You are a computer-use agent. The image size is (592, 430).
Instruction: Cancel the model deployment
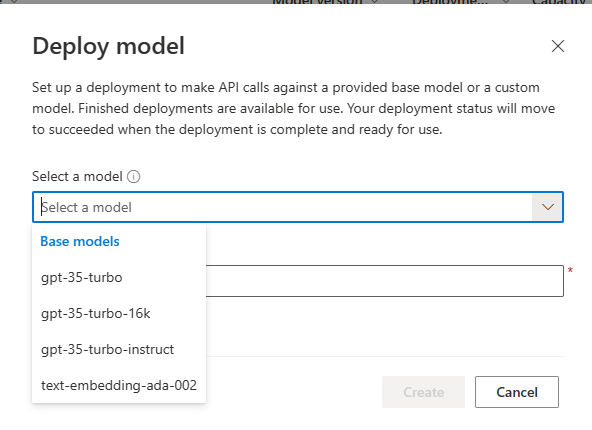pyautogui.click(x=517, y=392)
